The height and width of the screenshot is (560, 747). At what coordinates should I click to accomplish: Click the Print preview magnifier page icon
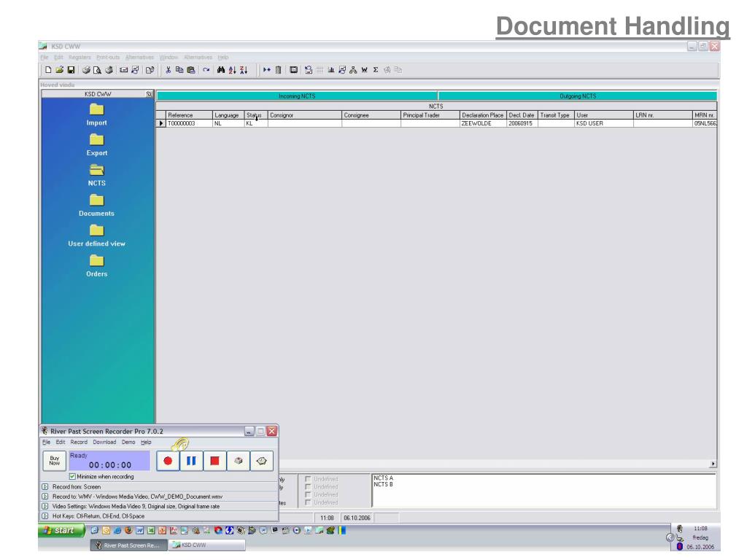pos(97,70)
